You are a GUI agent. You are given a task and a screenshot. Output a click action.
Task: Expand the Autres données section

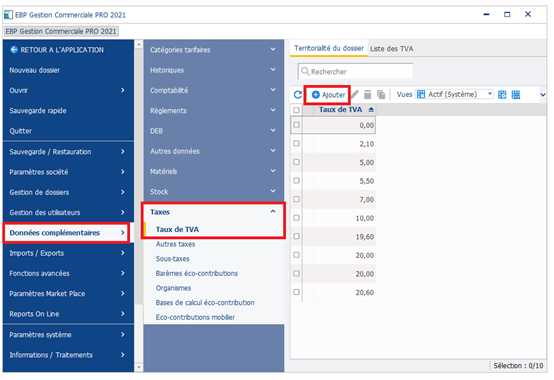[213, 151]
